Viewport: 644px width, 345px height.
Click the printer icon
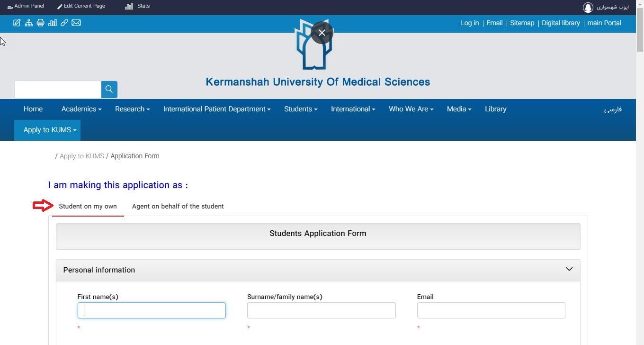pos(40,23)
